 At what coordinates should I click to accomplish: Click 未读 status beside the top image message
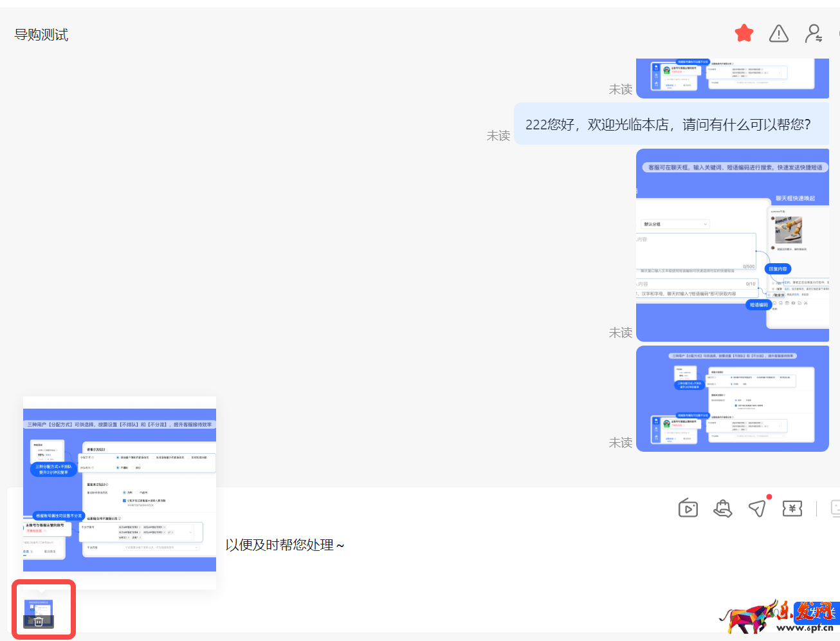pyautogui.click(x=621, y=89)
